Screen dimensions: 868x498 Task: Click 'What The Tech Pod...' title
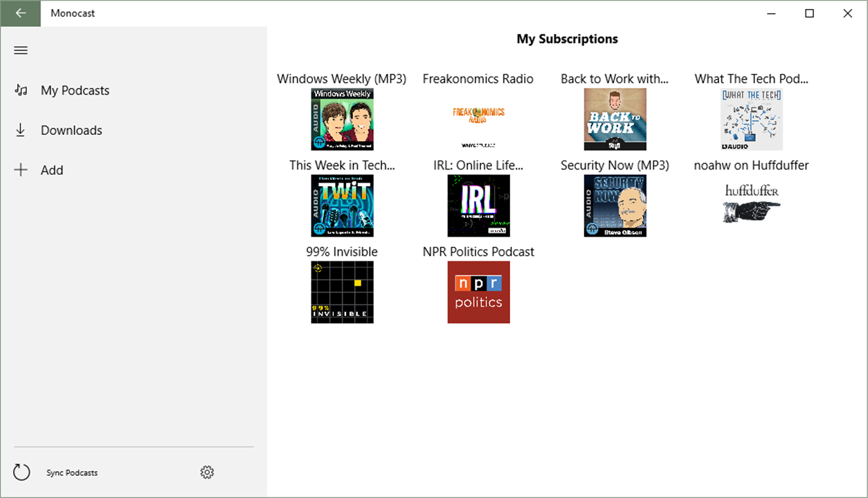click(751, 79)
